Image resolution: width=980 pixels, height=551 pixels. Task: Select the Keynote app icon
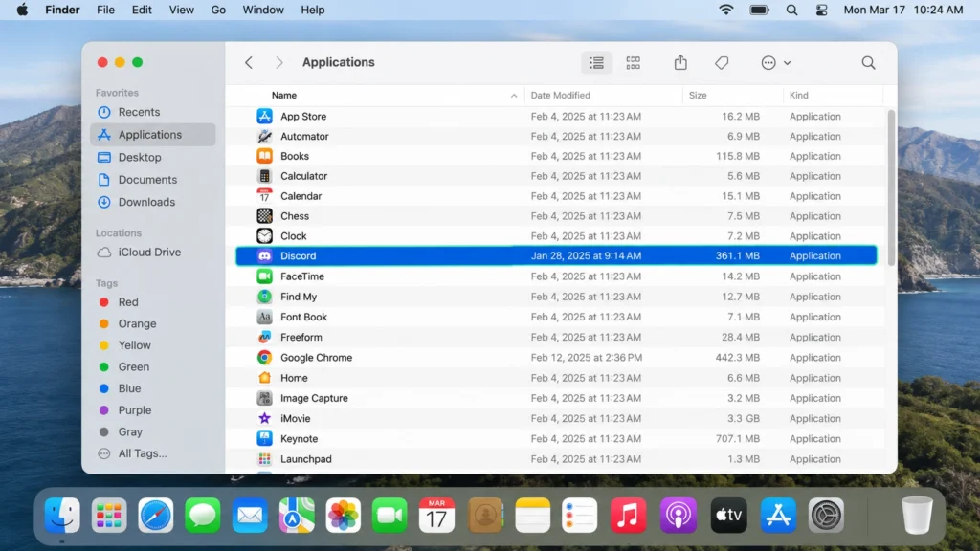264,438
